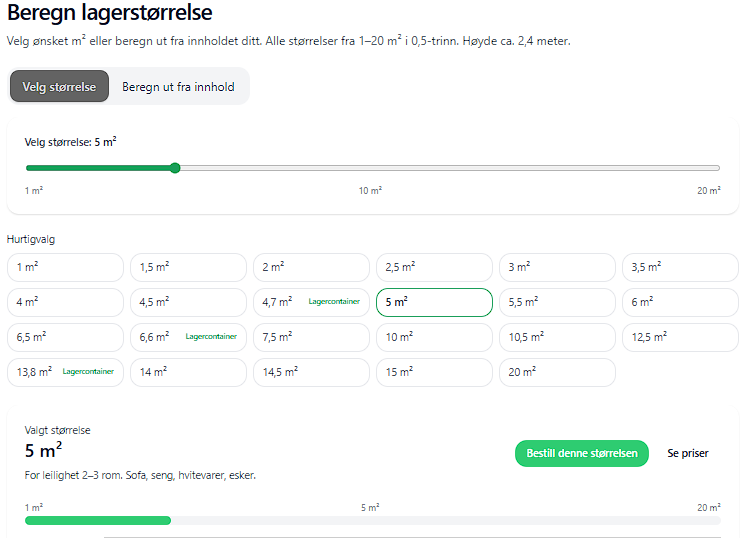Pick the 6 m² quick choice

click(680, 302)
